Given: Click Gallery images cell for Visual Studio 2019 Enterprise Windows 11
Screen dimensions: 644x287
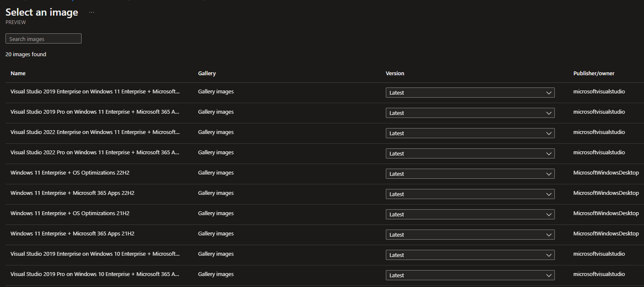Looking at the screenshot, I should click(x=216, y=91).
